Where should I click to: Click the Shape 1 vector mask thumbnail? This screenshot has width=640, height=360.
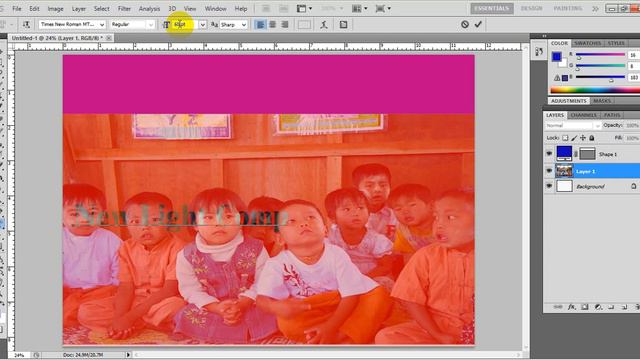coord(587,154)
